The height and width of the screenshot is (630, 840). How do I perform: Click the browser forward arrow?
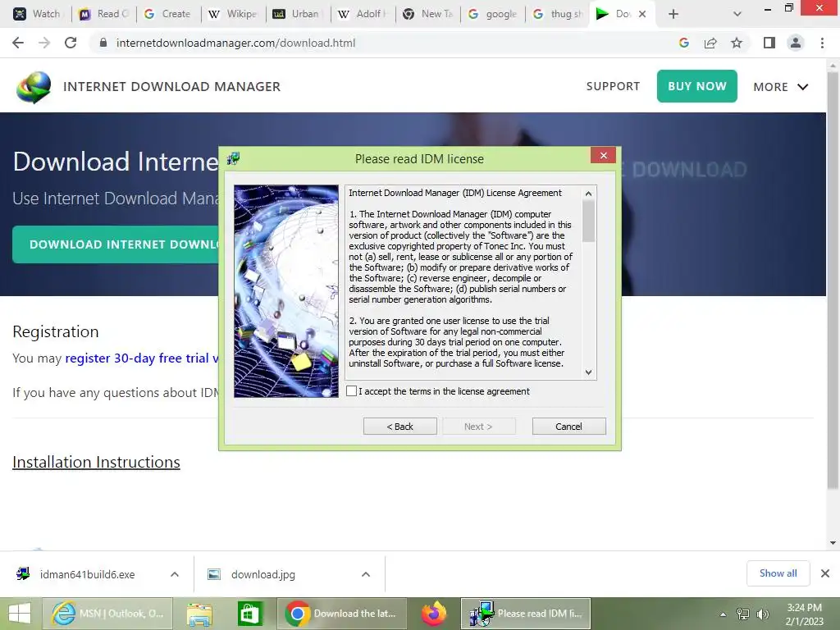pyautogui.click(x=44, y=43)
